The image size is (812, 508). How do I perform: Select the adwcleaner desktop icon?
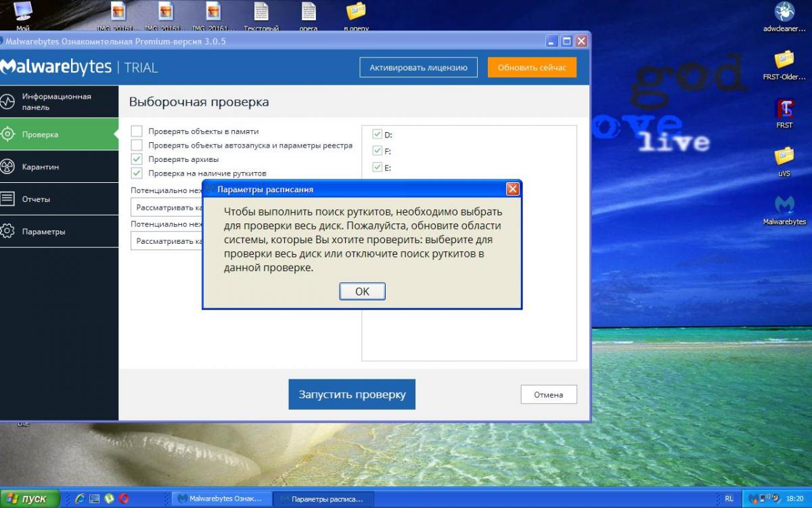(784, 17)
